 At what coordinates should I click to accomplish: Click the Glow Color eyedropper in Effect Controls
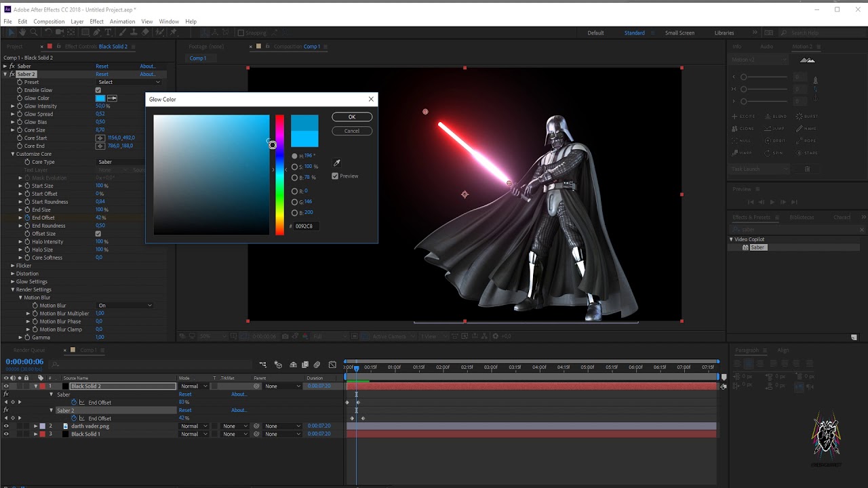tap(113, 98)
